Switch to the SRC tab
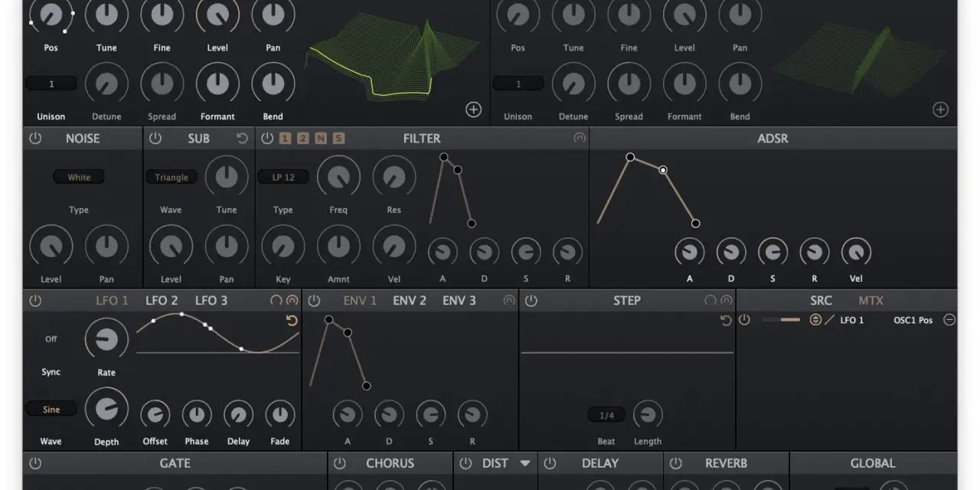This screenshot has height=490, width=980. click(x=822, y=301)
